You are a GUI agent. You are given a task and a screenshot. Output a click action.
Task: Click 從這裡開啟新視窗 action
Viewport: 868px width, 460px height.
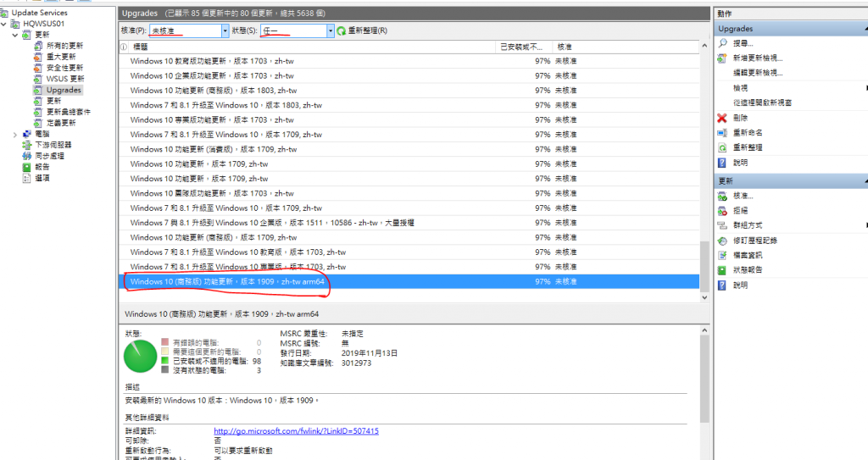coord(762,103)
